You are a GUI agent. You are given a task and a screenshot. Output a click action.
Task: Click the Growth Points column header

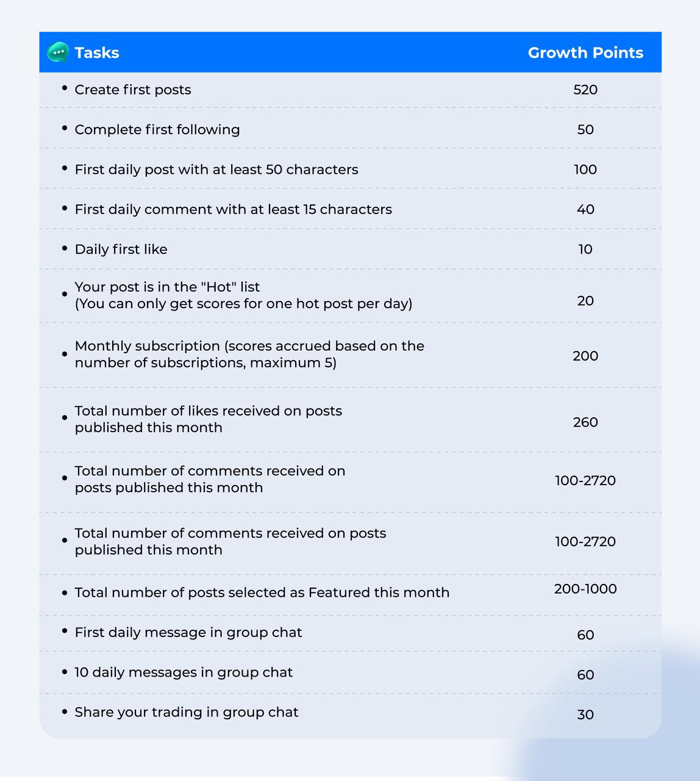pyautogui.click(x=585, y=53)
